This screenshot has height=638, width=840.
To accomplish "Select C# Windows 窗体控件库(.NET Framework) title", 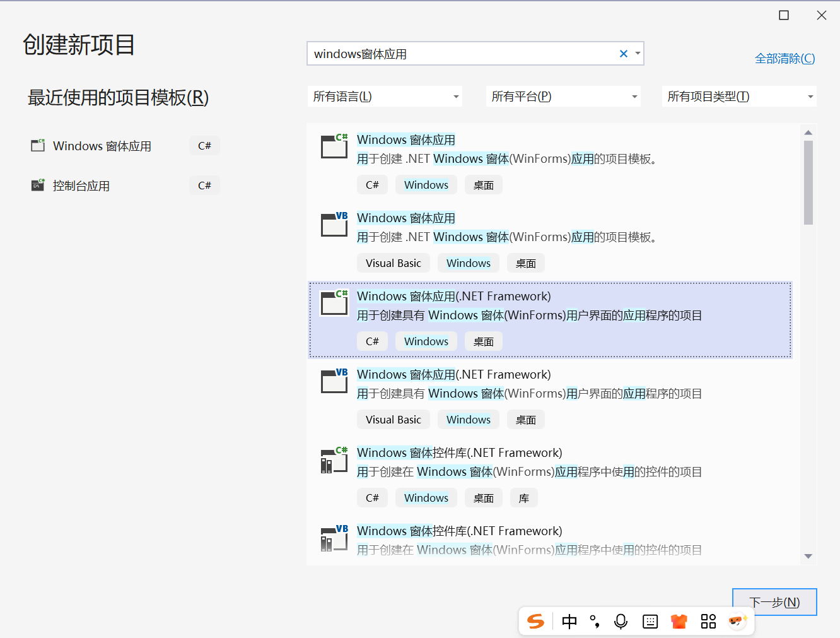I will tap(460, 452).
